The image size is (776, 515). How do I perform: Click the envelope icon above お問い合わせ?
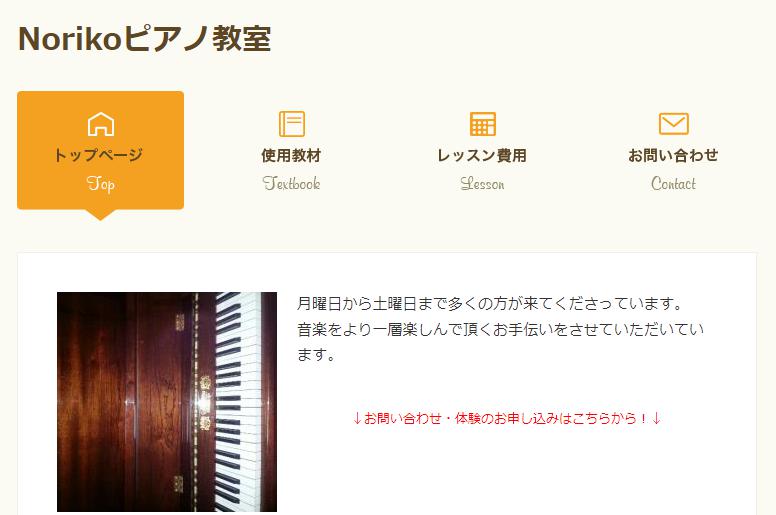(674, 124)
